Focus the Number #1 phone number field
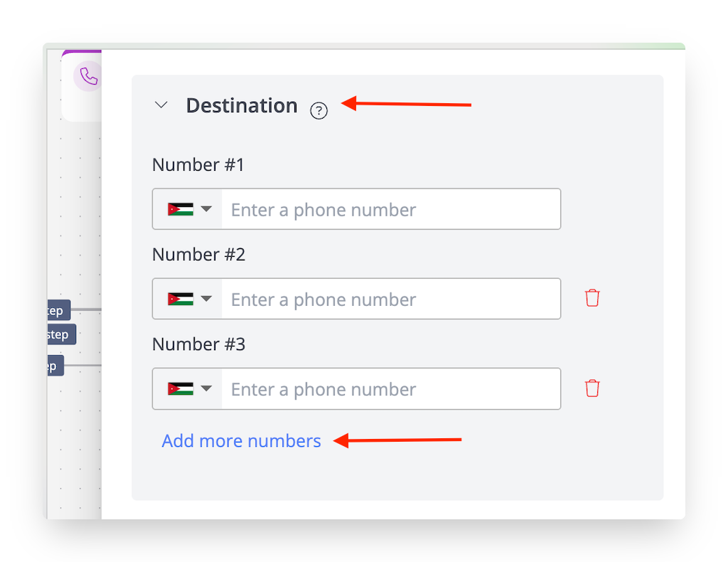The image size is (728, 562). (x=390, y=209)
